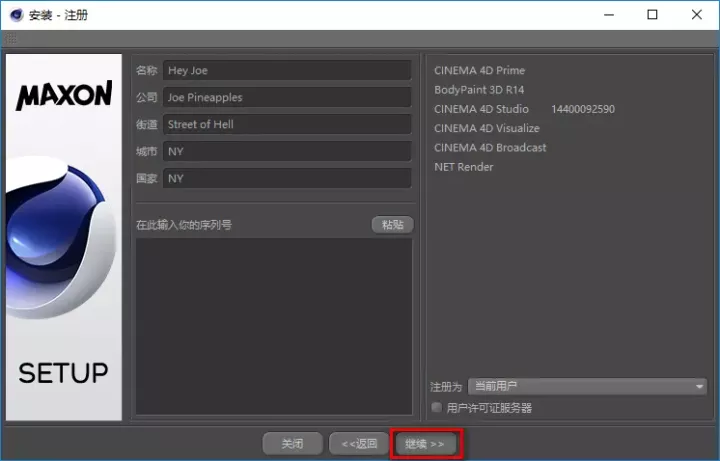Image resolution: width=720 pixels, height=461 pixels.
Task: Click the 公司 field with Joe Pineapples
Action: (287, 97)
